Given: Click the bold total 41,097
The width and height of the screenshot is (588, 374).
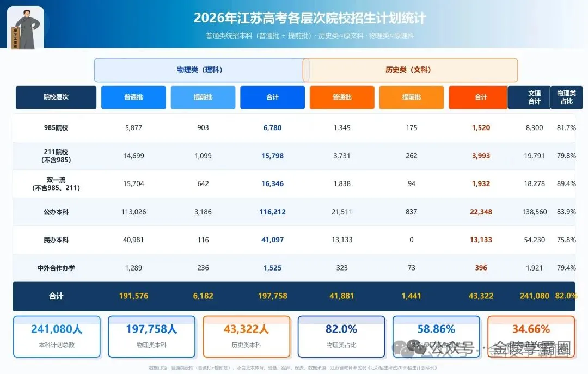Looking at the screenshot, I should pyautogui.click(x=273, y=240).
